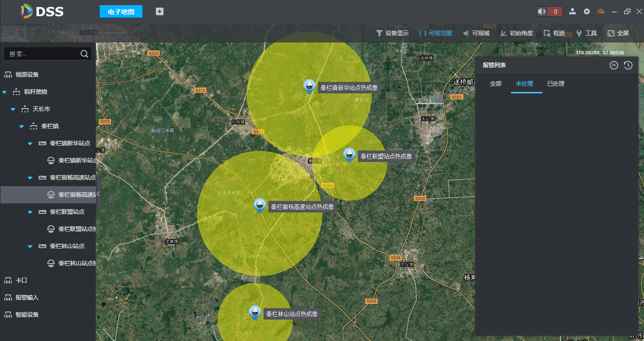This screenshot has height=341, width=644.
Task: Open alarm history with the clock icon
Action: click(628, 65)
